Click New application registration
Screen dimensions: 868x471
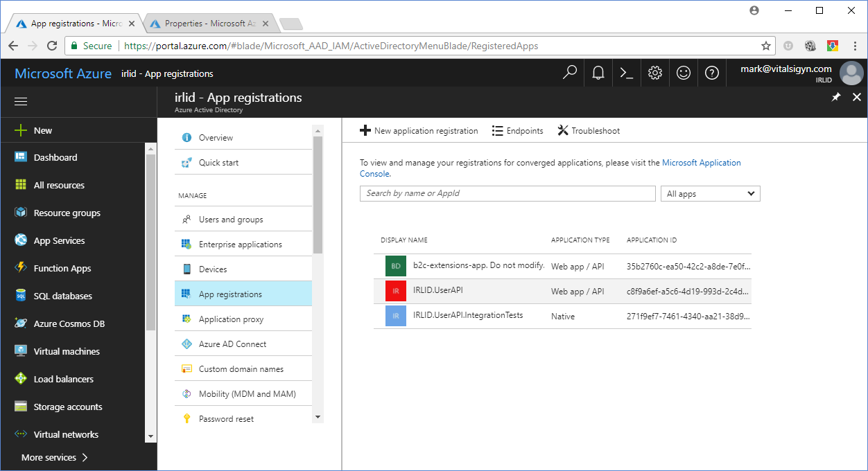coord(419,130)
